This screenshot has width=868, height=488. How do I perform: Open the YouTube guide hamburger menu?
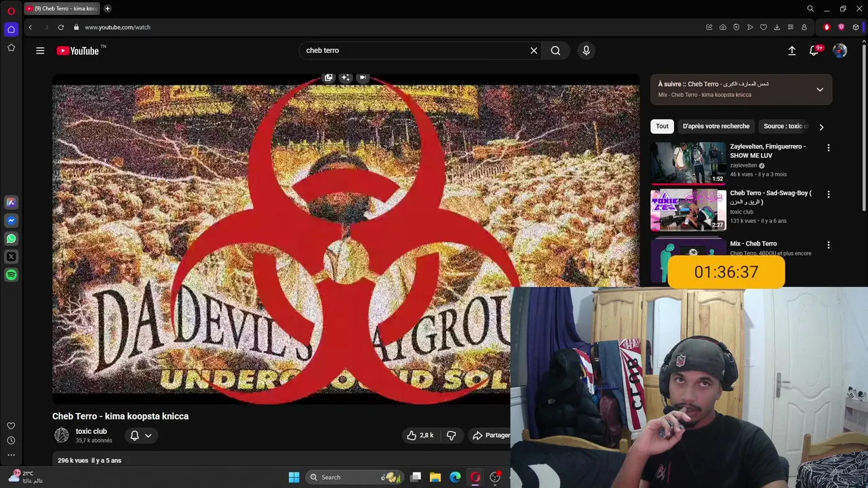(x=40, y=50)
